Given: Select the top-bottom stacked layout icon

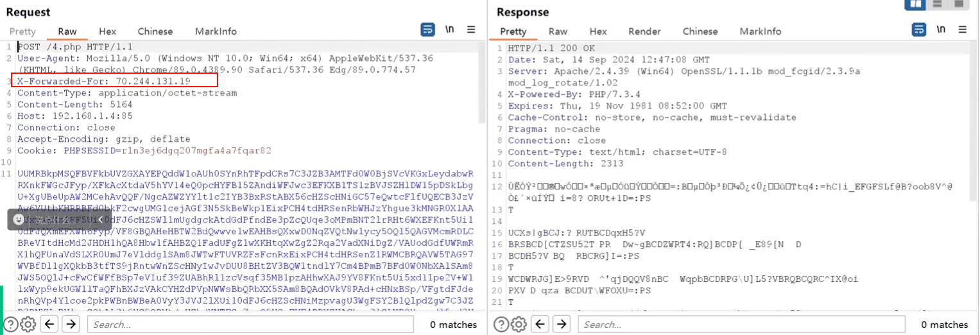Looking at the screenshot, I should (x=938, y=4).
